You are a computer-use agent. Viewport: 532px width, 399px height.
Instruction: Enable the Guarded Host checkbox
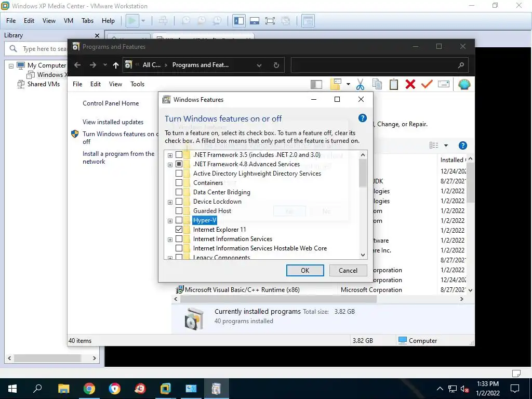[179, 211]
